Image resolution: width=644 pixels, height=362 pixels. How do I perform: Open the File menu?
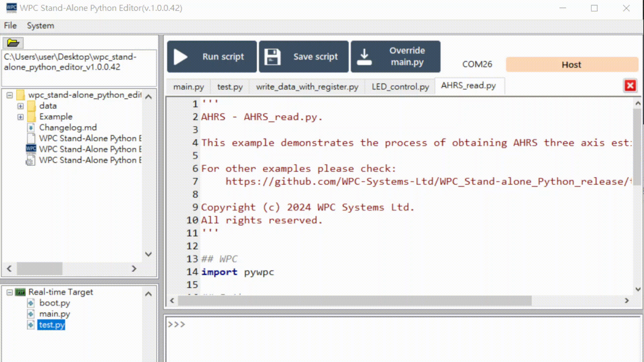click(x=10, y=26)
